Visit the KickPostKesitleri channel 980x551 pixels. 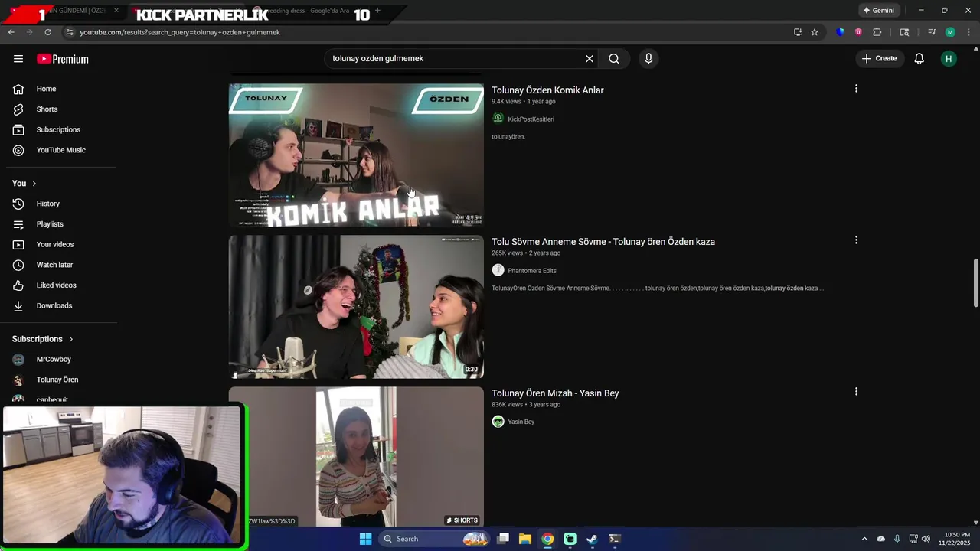pos(531,119)
